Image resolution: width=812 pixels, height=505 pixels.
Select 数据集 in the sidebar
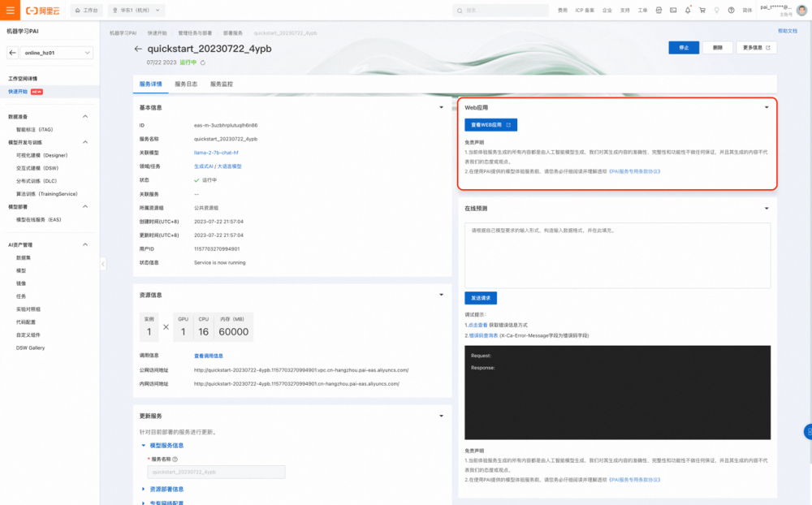pyautogui.click(x=23, y=258)
